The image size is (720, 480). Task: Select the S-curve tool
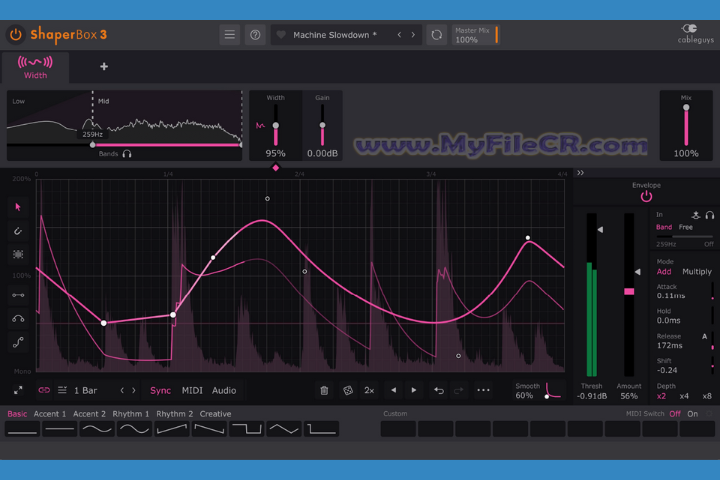point(18,342)
